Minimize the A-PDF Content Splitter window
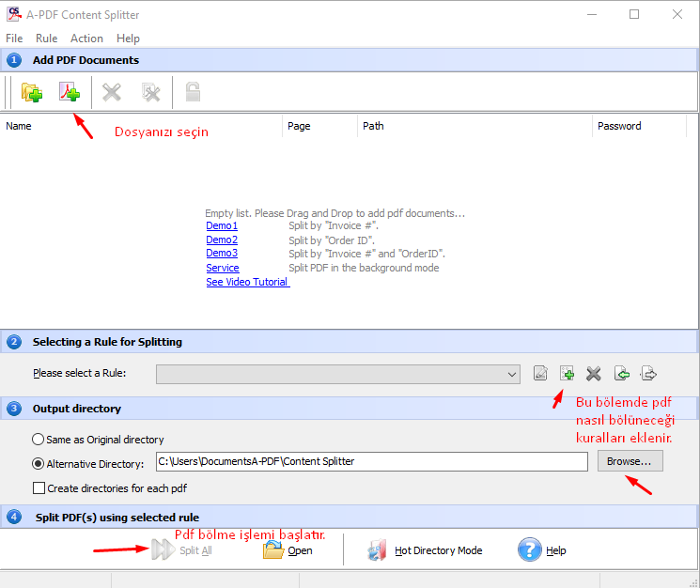This screenshot has height=588, width=700. click(592, 14)
